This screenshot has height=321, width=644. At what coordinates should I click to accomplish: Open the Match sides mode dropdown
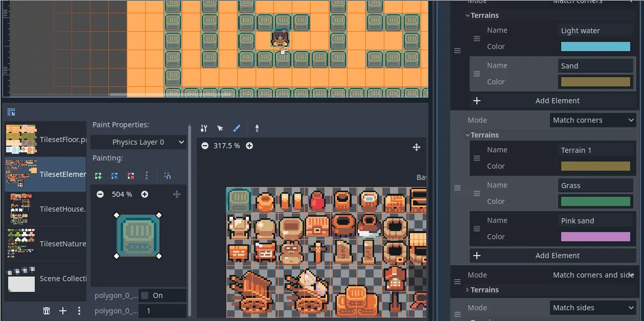(x=593, y=308)
